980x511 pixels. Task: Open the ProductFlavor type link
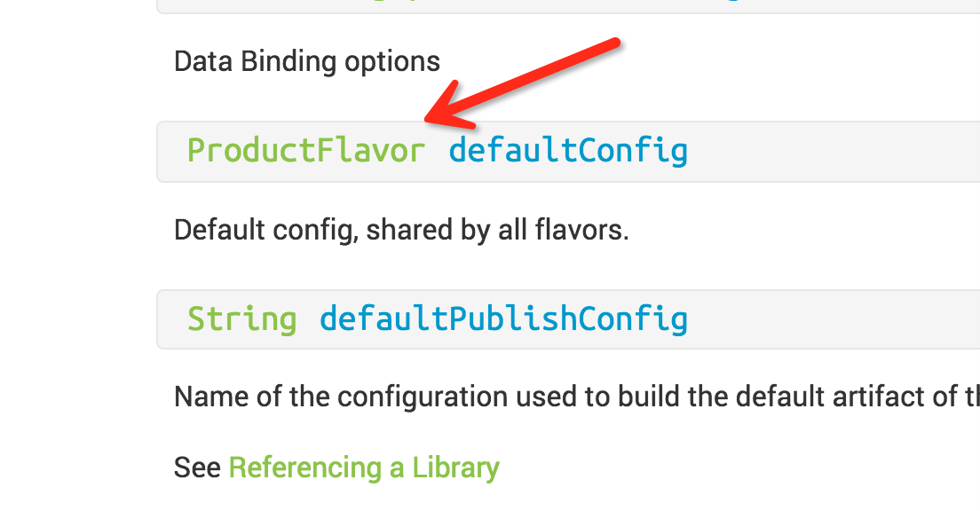[306, 151]
